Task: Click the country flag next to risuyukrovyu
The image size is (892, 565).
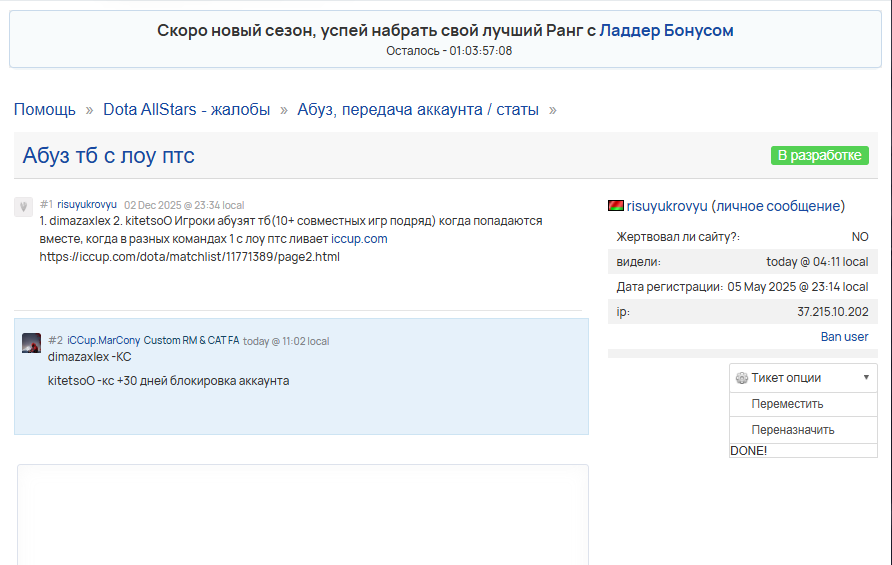Action: (x=616, y=205)
